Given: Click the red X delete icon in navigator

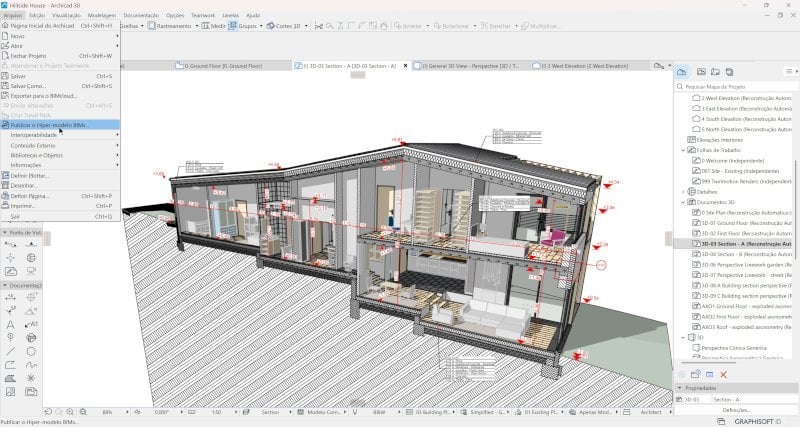Looking at the screenshot, I should pyautogui.click(x=723, y=374).
